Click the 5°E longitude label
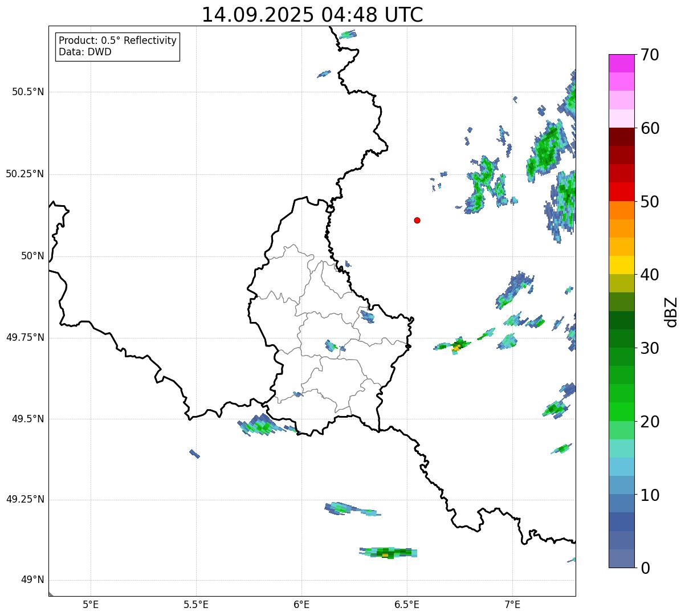The width and height of the screenshot is (685, 616). 91,604
